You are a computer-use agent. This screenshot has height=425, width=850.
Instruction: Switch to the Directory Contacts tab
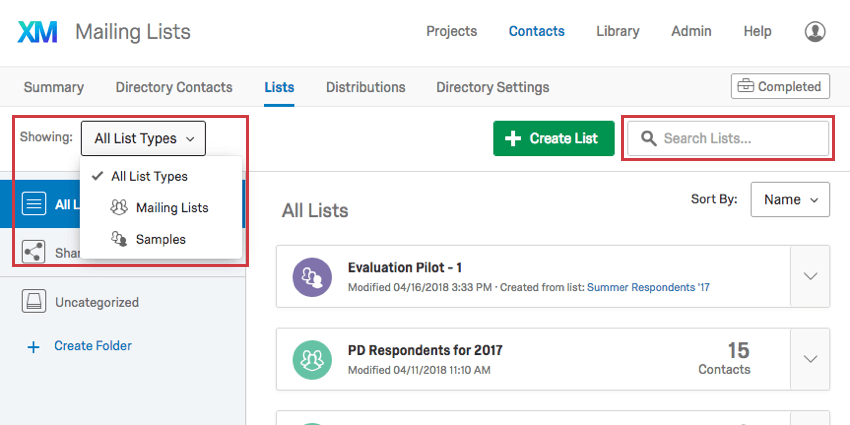click(174, 87)
